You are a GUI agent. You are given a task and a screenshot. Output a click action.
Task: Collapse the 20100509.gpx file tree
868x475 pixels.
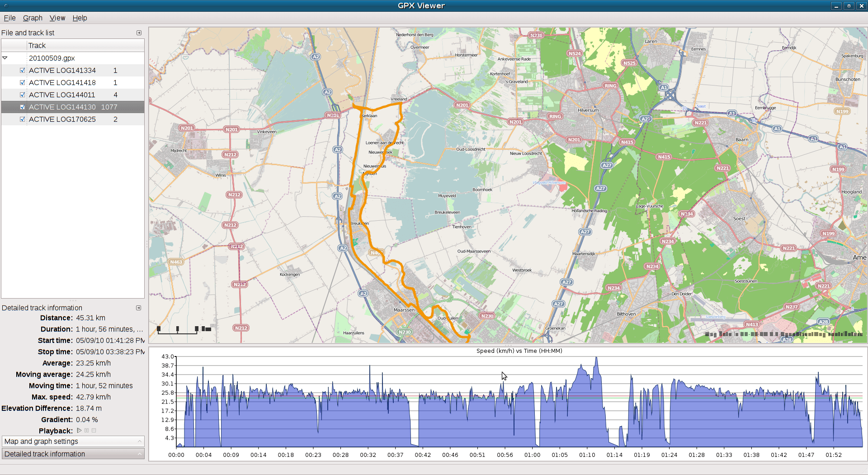tap(5, 58)
